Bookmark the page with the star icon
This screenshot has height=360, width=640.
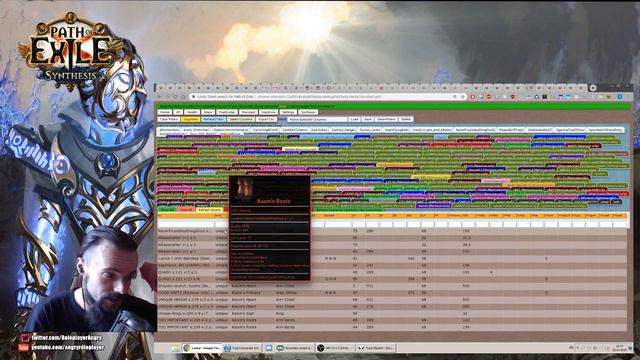(463, 97)
